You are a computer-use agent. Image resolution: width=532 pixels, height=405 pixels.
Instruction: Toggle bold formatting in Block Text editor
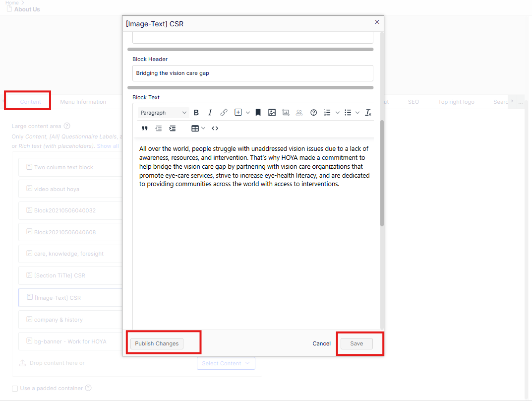[196, 113]
